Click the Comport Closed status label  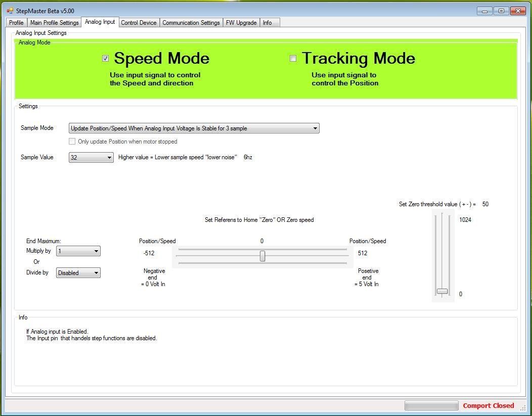pyautogui.click(x=488, y=405)
